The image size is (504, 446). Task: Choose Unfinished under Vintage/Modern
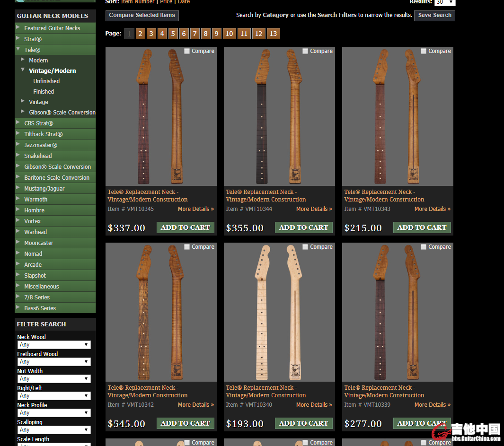click(x=46, y=81)
